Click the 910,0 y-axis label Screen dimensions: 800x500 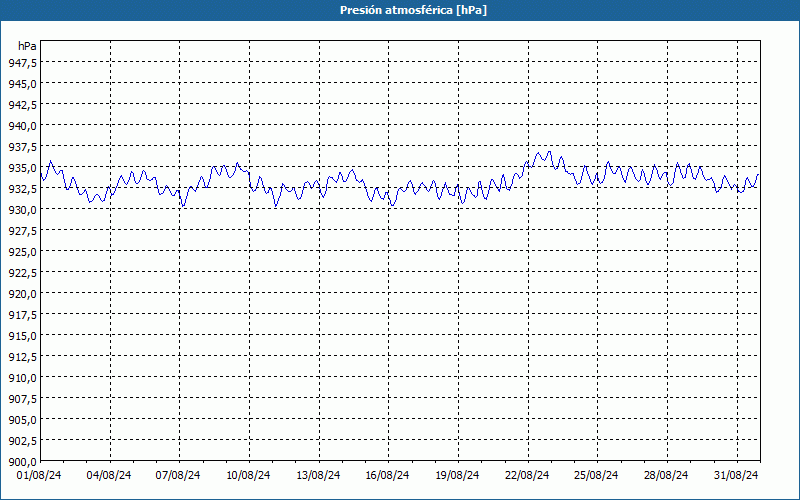(x=22, y=378)
